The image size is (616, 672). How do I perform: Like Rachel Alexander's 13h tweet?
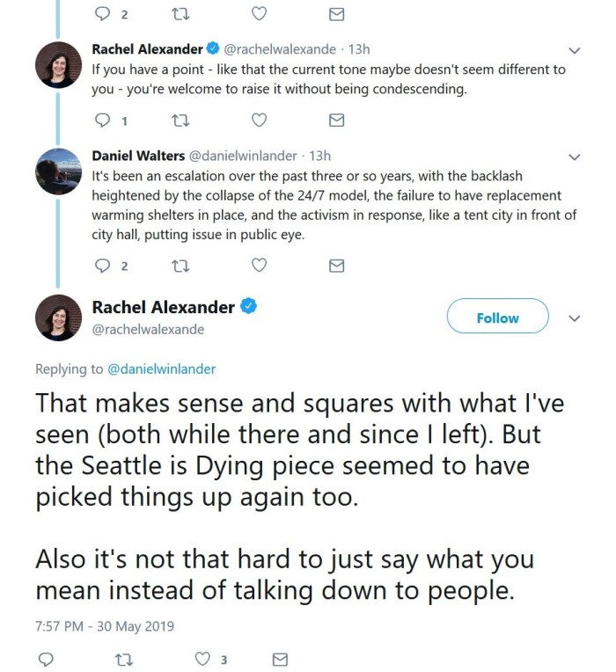pos(259,121)
